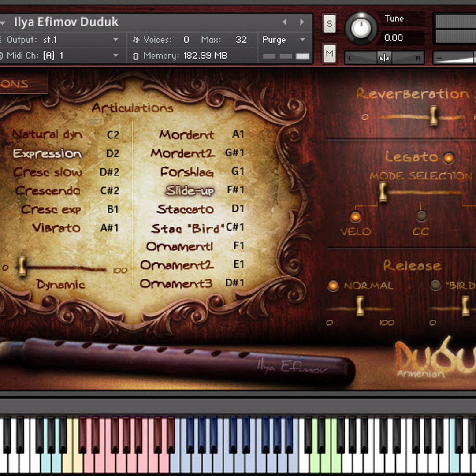Viewport: 476px width, 476px height.
Task: Click the Solo (S) button
Action: pyautogui.click(x=329, y=24)
